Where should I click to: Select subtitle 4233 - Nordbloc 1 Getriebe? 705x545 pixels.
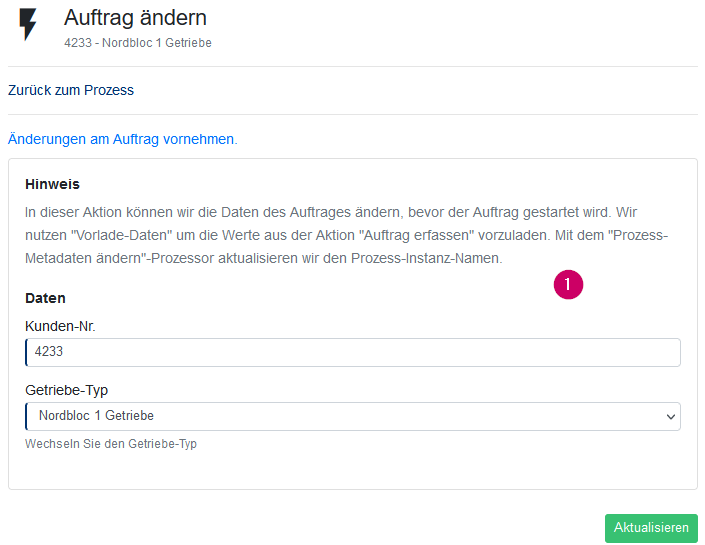pyautogui.click(x=138, y=43)
